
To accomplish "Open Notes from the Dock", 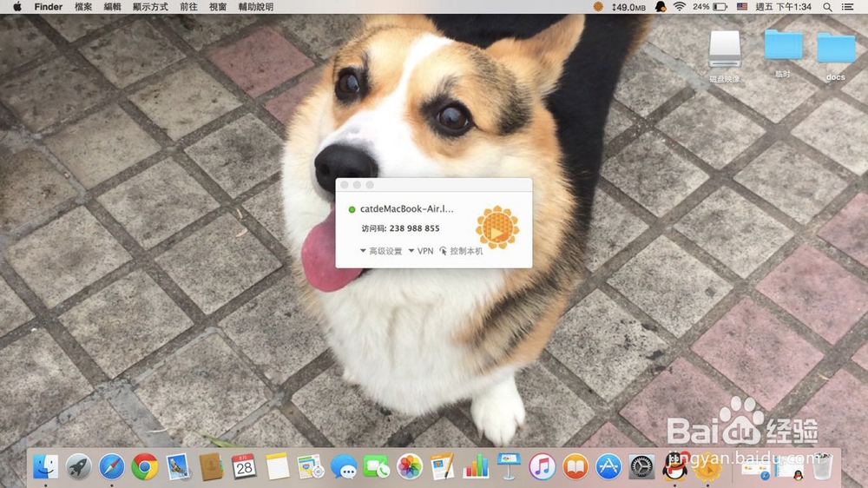I will [x=278, y=466].
